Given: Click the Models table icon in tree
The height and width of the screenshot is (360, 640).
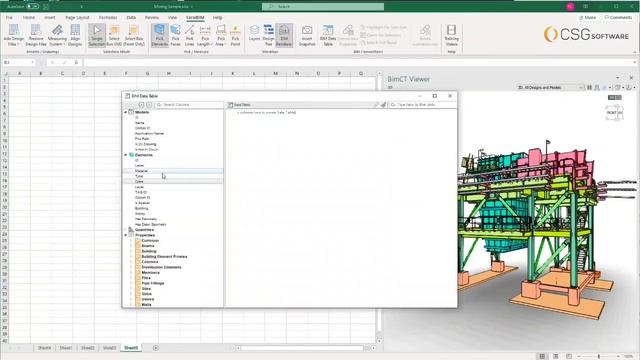Looking at the screenshot, I should [x=131, y=112].
